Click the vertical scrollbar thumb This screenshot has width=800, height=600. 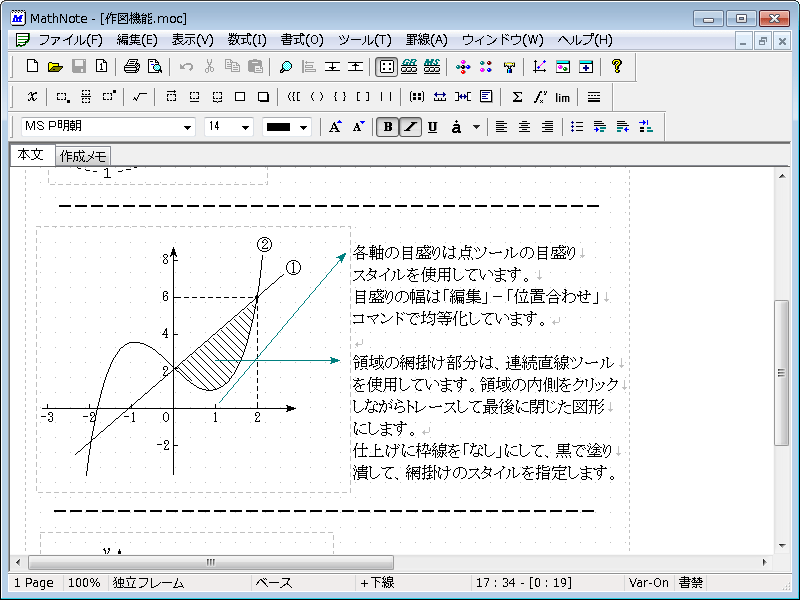pyautogui.click(x=782, y=372)
